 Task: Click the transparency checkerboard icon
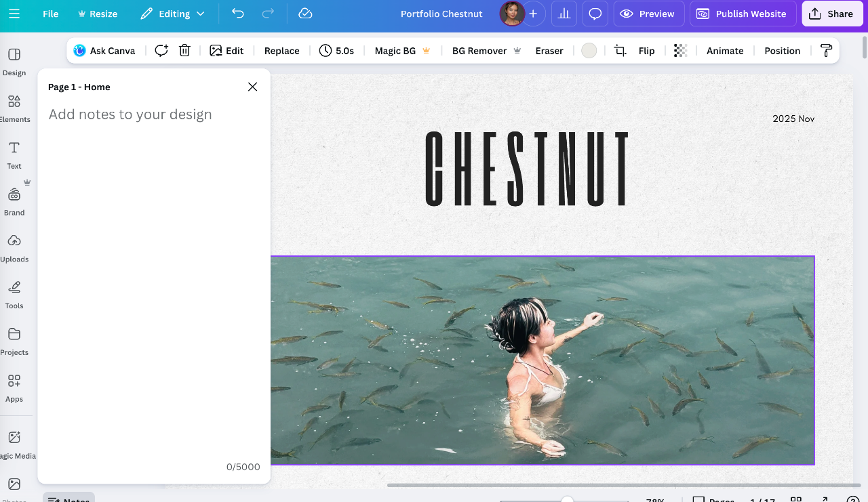680,51
